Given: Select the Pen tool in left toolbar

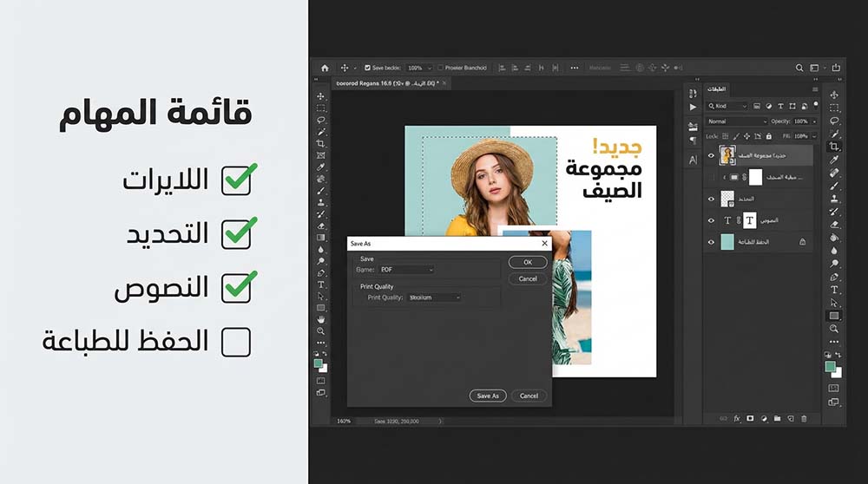Looking at the screenshot, I should [321, 272].
